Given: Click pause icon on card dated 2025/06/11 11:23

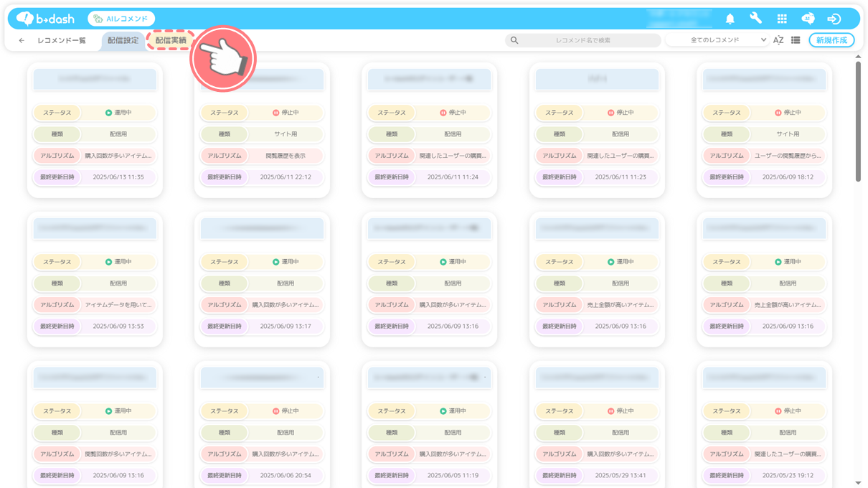Looking at the screenshot, I should point(610,113).
